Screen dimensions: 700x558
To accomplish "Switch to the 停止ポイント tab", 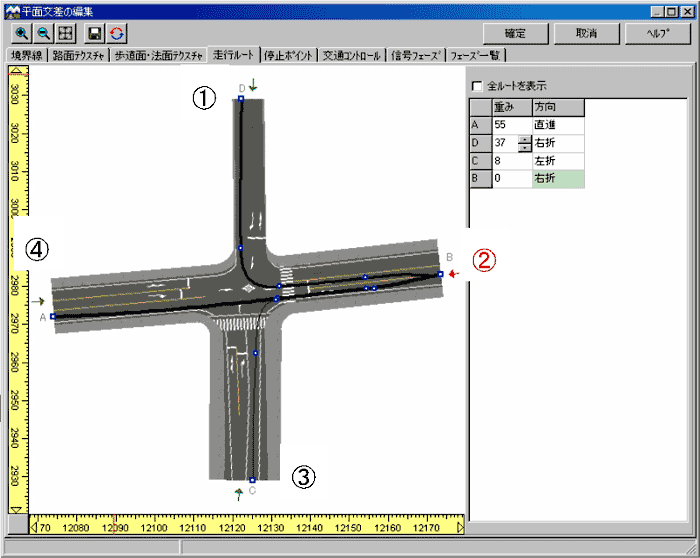I will (290, 55).
